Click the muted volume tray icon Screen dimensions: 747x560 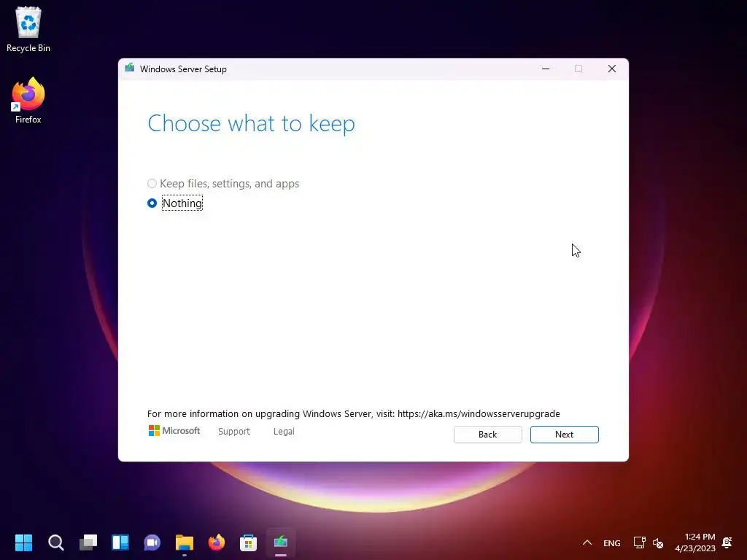tap(658, 542)
